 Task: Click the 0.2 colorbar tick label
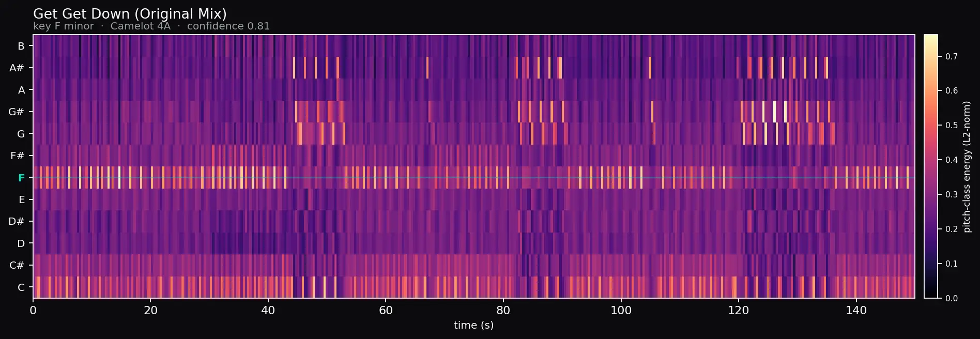[x=952, y=229]
